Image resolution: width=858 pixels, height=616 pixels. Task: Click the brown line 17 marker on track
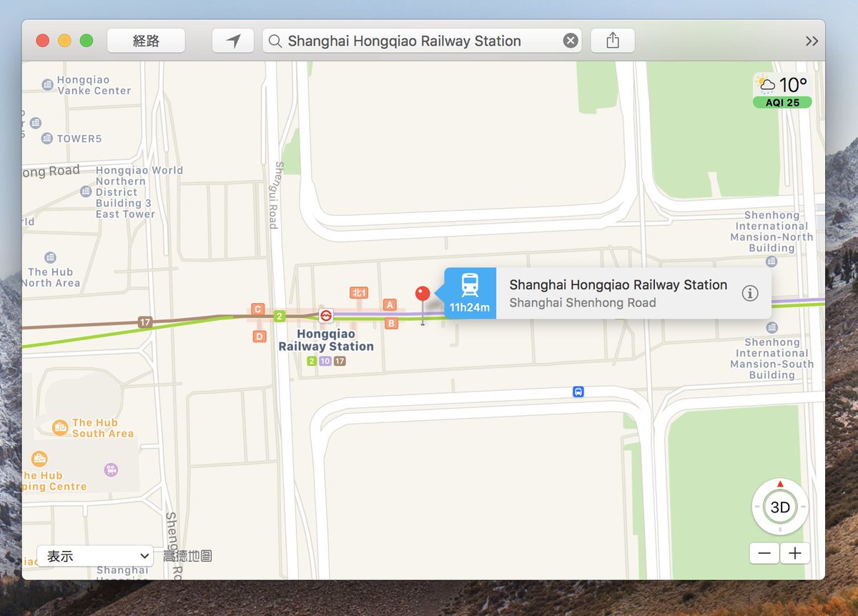coord(145,322)
